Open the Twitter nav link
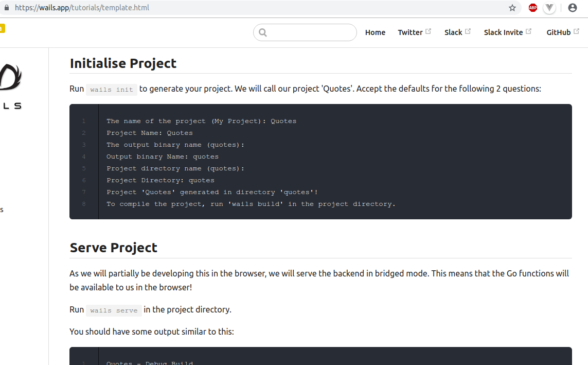 pyautogui.click(x=410, y=32)
